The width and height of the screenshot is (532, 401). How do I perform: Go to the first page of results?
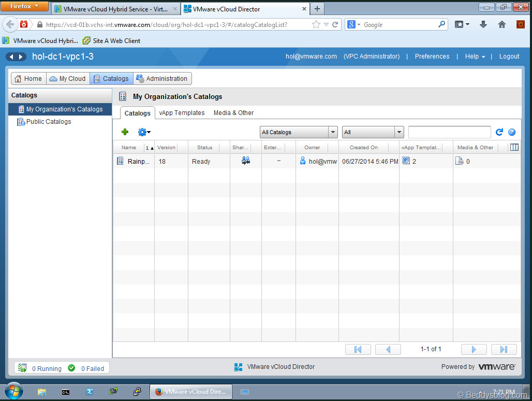358,349
